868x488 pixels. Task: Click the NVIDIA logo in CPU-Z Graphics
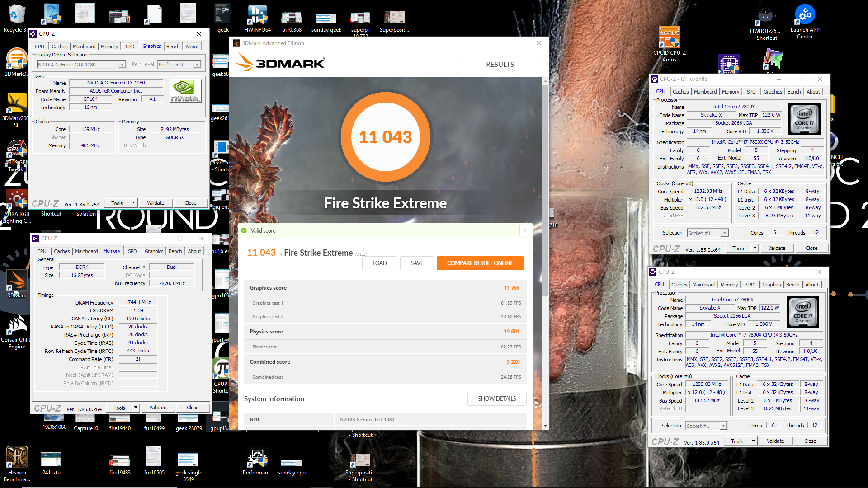tap(185, 91)
